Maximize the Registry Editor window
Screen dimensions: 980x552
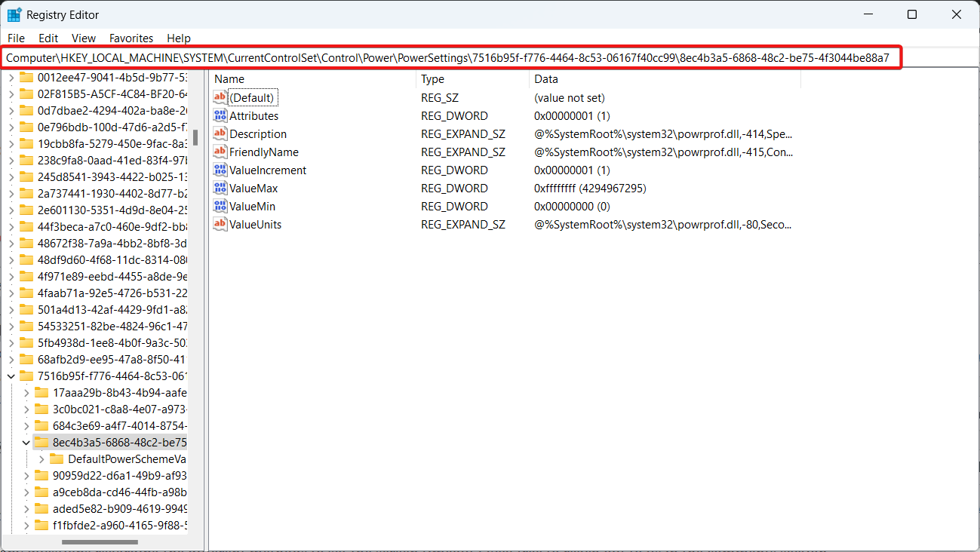911,14
